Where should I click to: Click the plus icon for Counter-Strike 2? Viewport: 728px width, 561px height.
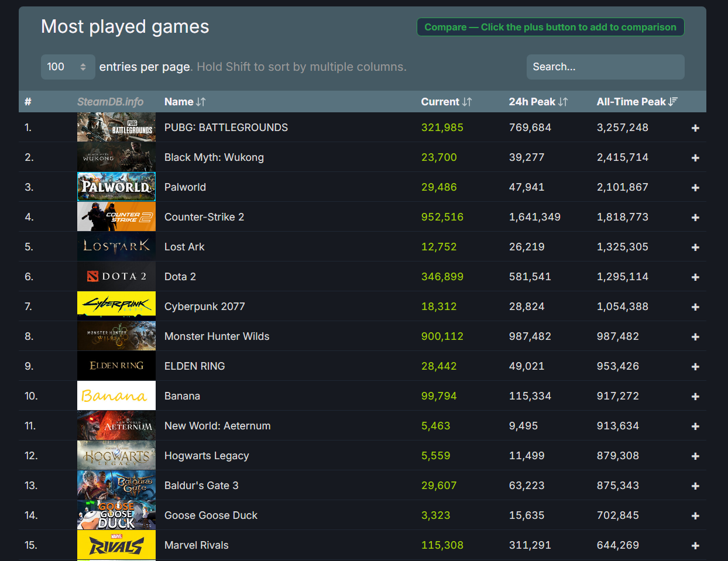(x=695, y=218)
